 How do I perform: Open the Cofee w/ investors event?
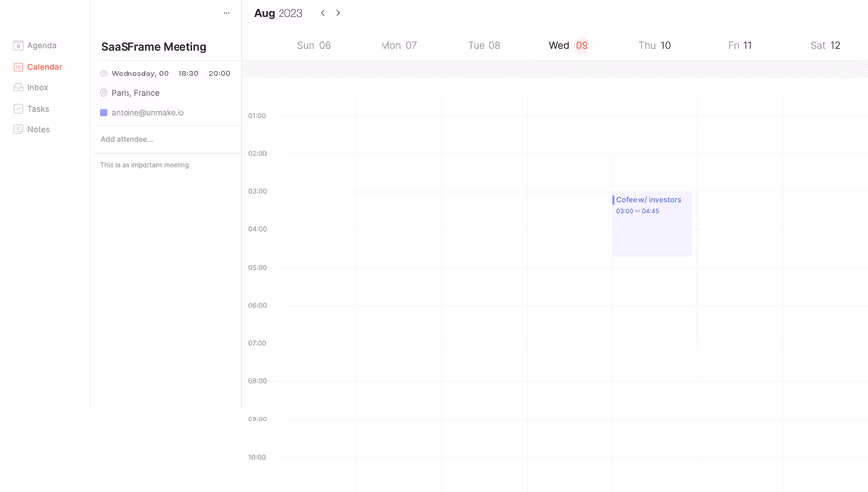pyautogui.click(x=652, y=224)
